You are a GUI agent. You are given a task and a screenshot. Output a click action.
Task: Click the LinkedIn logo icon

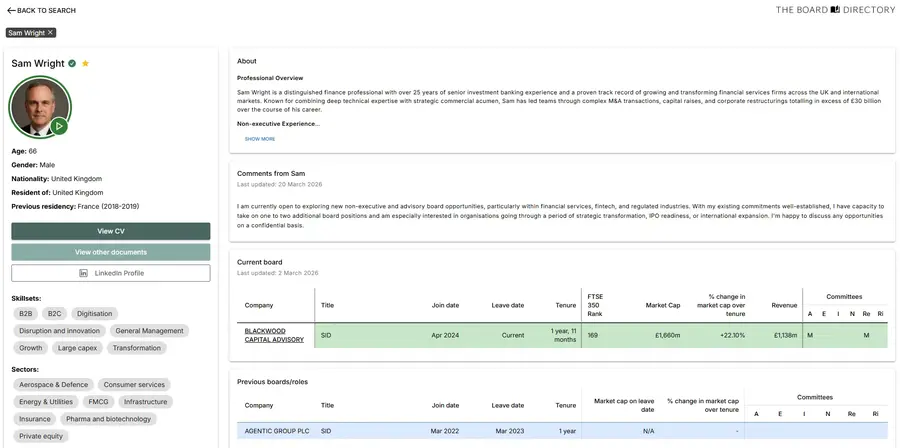pyautogui.click(x=83, y=273)
